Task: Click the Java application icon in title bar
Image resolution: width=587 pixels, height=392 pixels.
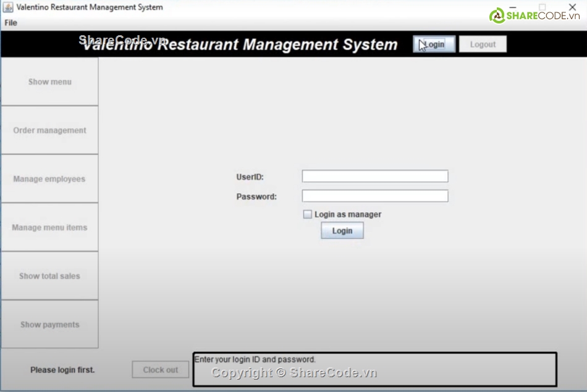Action: pyautogui.click(x=8, y=7)
